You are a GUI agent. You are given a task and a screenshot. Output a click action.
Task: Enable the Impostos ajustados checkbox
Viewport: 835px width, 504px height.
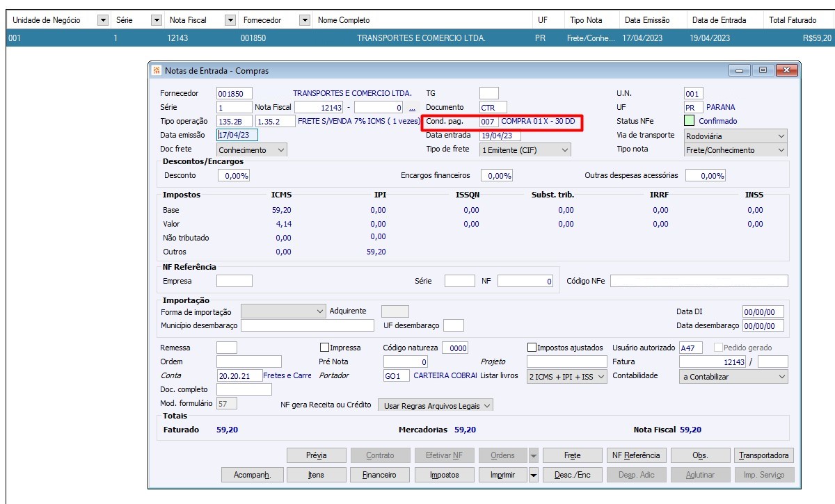(532, 348)
